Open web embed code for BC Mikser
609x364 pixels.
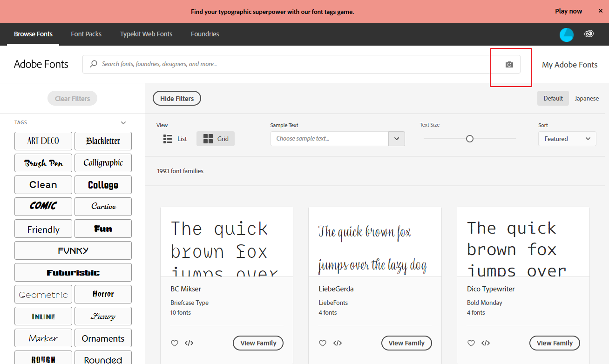(x=189, y=343)
